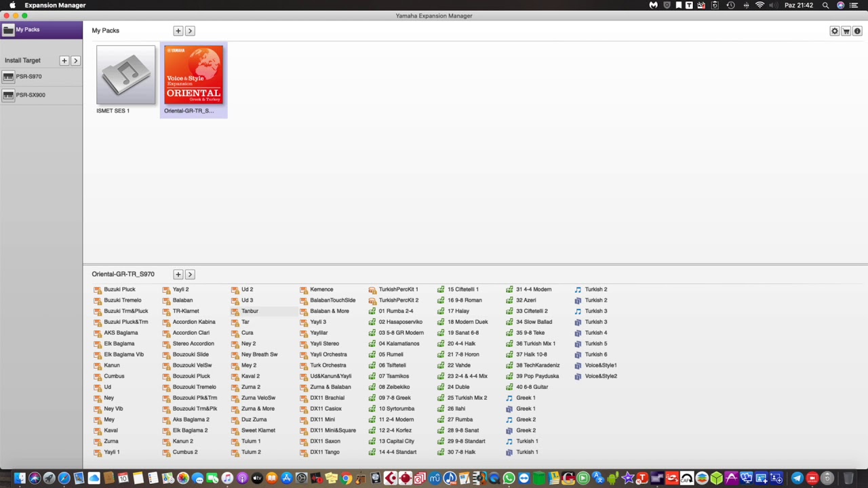The image size is (868, 488).
Task: Select the PSR-S970 install target
Action: (41, 77)
